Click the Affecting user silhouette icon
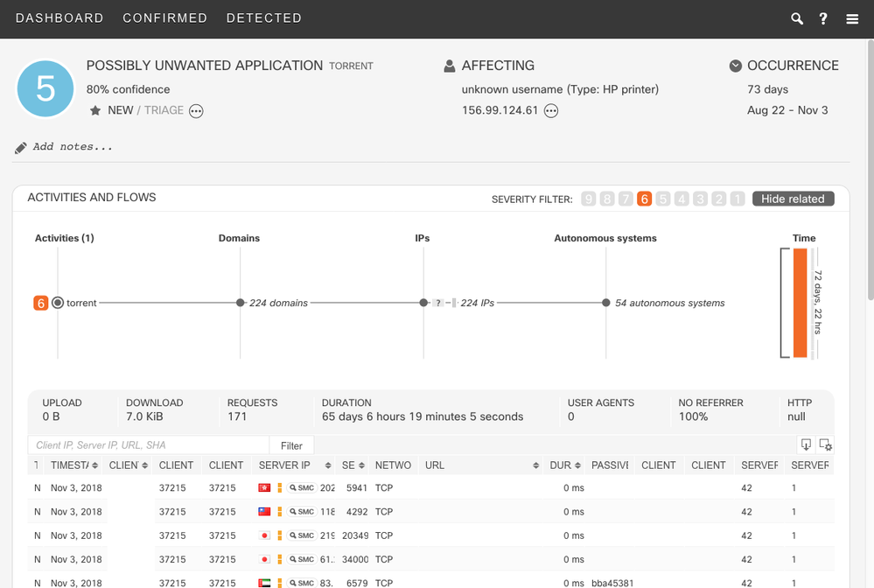This screenshot has height=588, width=874. pos(450,66)
